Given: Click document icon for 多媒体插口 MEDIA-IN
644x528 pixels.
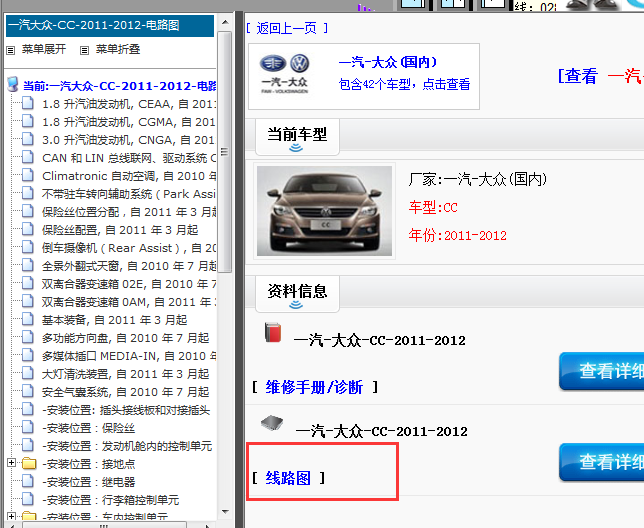Looking at the screenshot, I should pos(28,355).
